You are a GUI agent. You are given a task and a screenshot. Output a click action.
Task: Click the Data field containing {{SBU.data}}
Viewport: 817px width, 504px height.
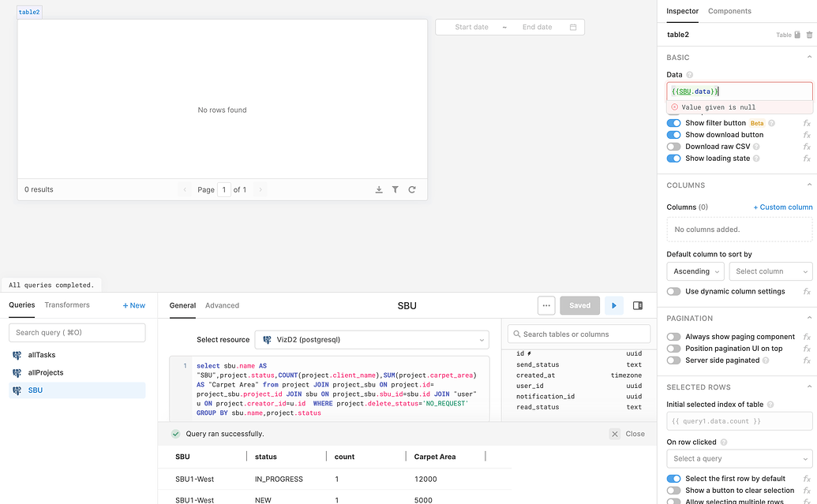(740, 91)
